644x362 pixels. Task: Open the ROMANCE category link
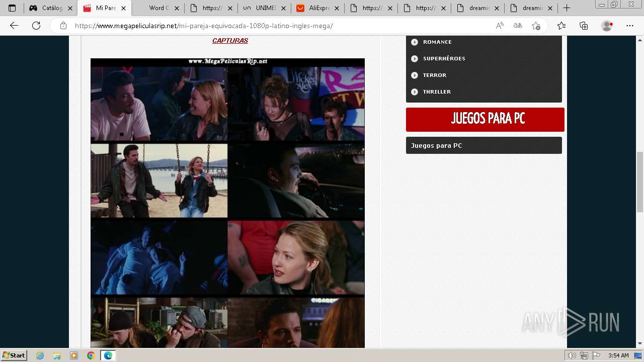coord(437,42)
